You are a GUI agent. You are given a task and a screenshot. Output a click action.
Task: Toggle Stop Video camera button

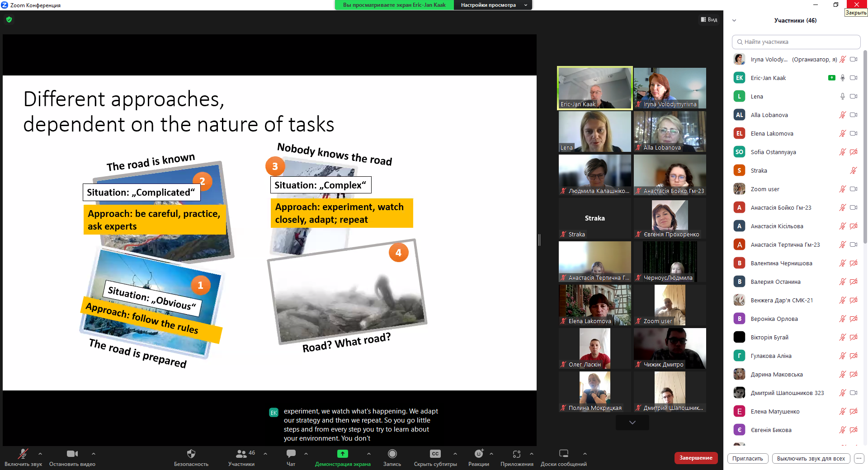[x=72, y=454]
